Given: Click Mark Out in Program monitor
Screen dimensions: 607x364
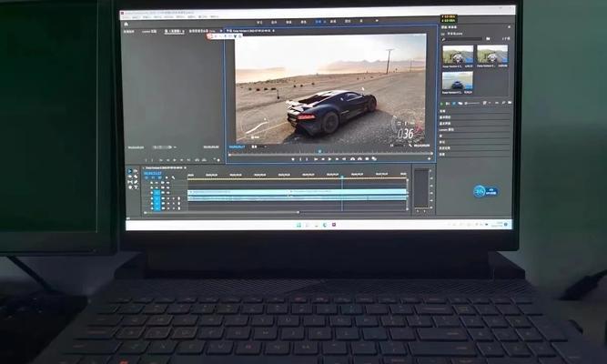Looking at the screenshot, I should click(x=308, y=159).
